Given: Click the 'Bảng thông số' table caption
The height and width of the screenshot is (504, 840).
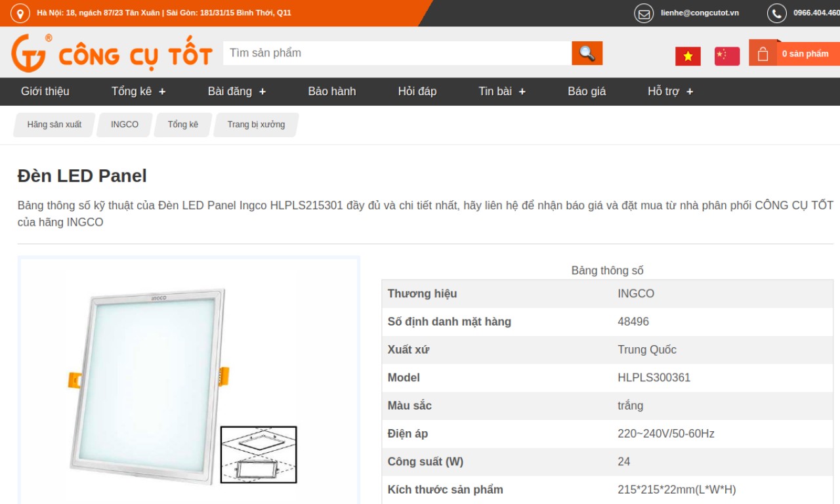Looking at the screenshot, I should click(608, 270).
